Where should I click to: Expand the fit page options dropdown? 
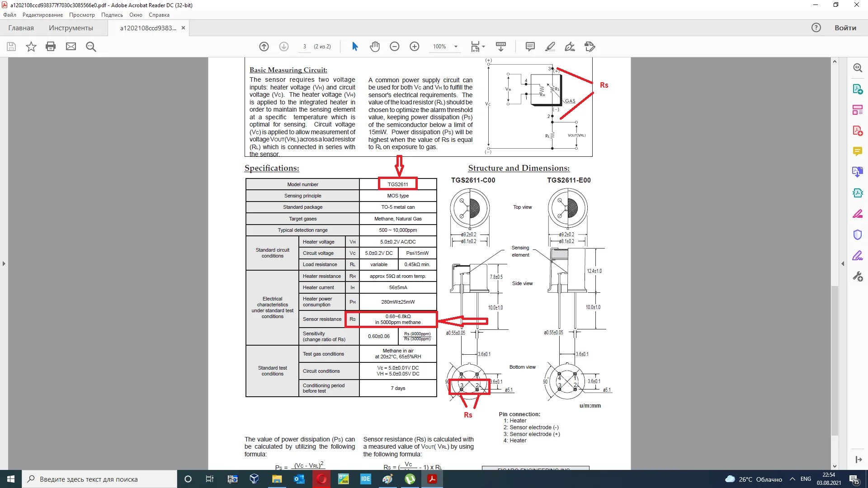[483, 47]
